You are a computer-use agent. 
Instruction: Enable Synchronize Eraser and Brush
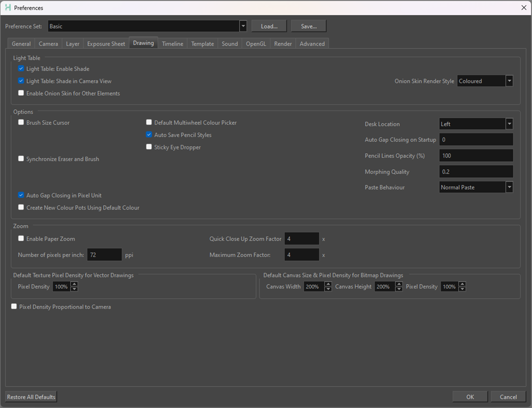21,159
